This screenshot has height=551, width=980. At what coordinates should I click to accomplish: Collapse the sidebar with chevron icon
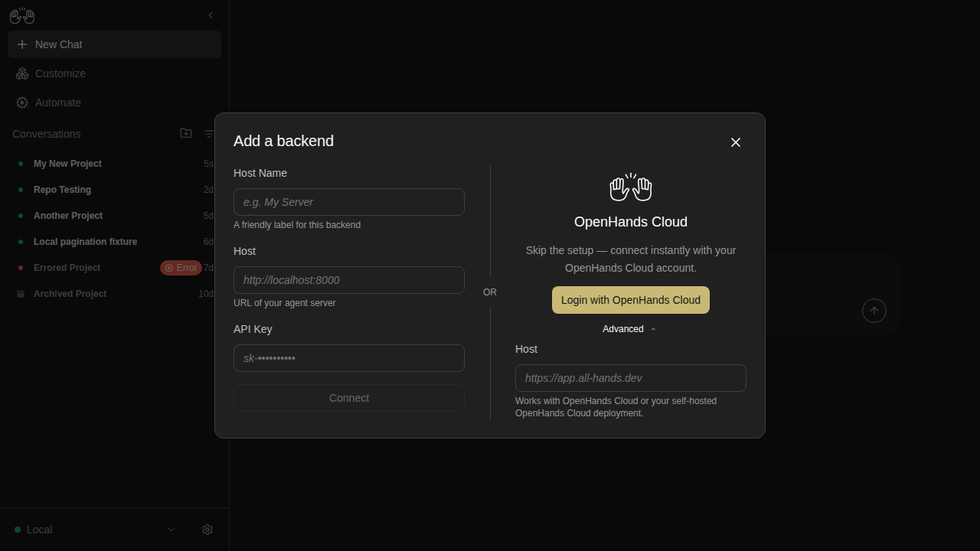211,15
